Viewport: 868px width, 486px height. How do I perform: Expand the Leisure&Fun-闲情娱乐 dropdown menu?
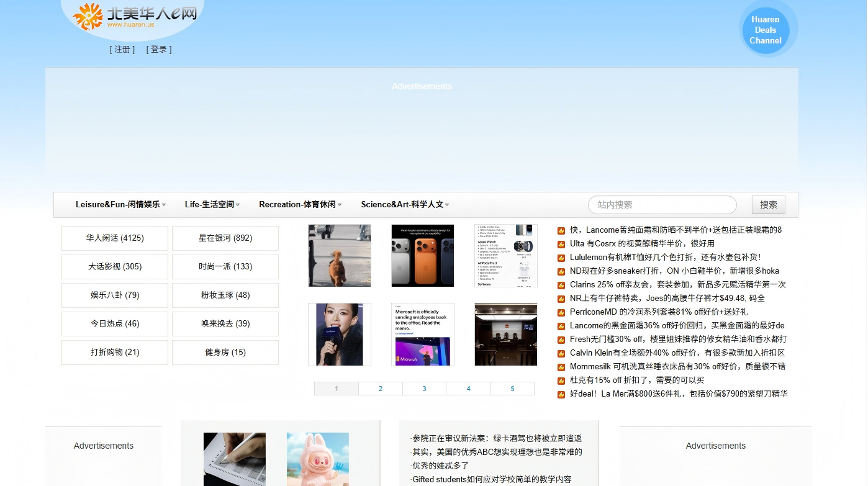click(120, 205)
